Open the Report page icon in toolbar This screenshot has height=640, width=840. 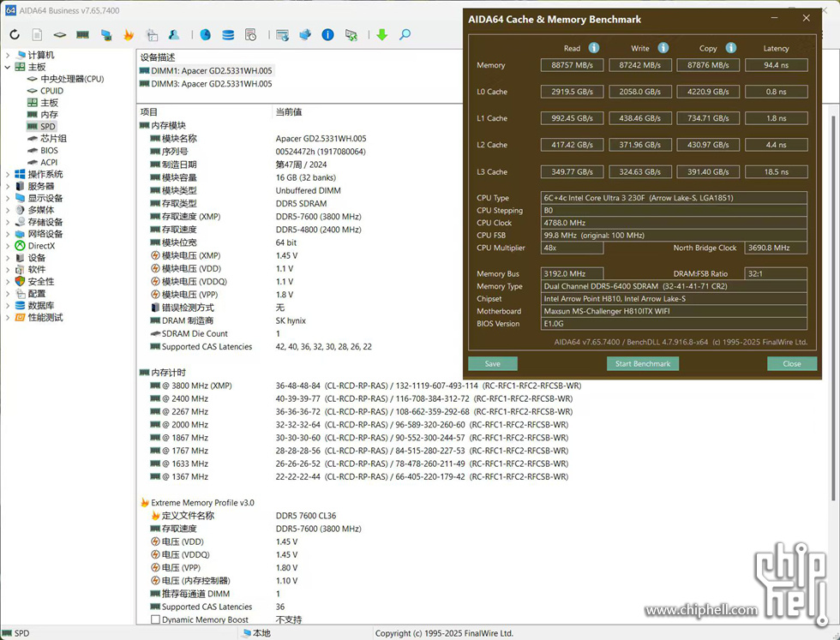37,35
